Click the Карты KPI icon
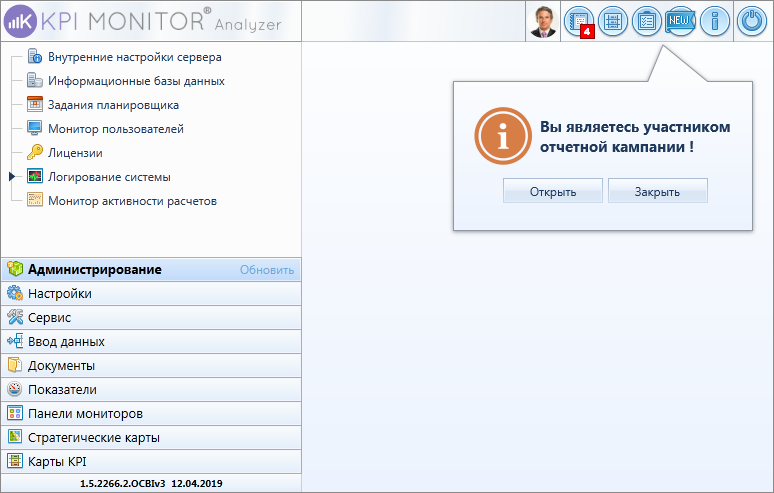The height and width of the screenshot is (493, 774). [x=15, y=461]
